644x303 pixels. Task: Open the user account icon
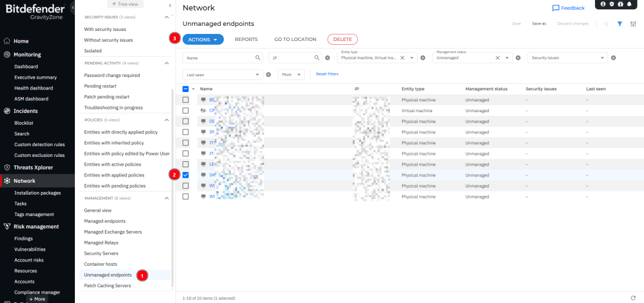(603, 4)
